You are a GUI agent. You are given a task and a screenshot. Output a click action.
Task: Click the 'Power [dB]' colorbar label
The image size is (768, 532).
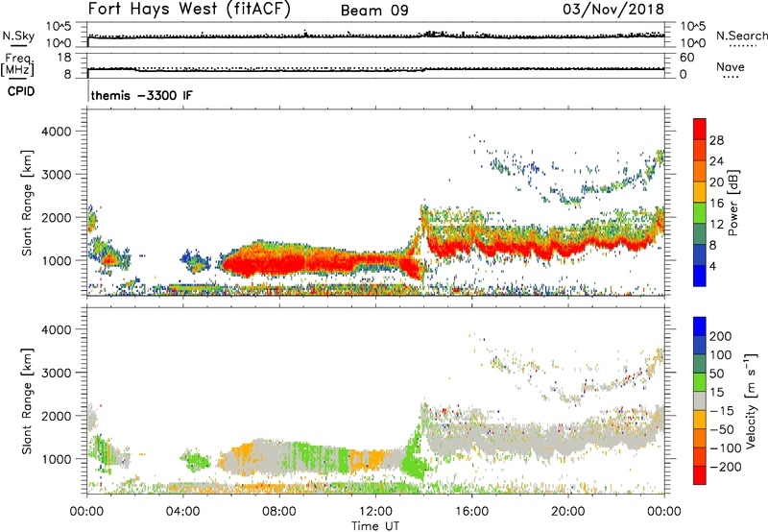point(733,203)
